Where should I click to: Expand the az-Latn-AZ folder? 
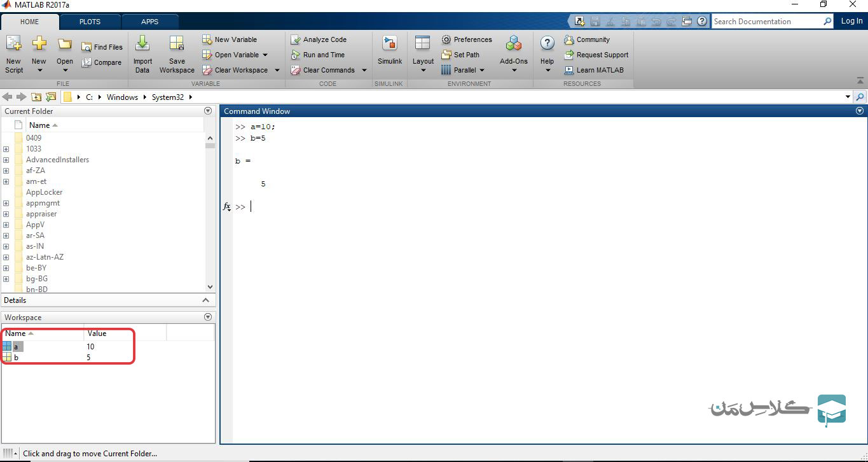(x=6, y=257)
